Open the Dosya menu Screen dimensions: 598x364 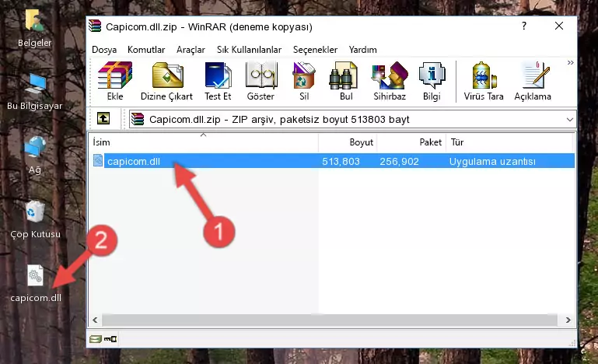[104, 50]
